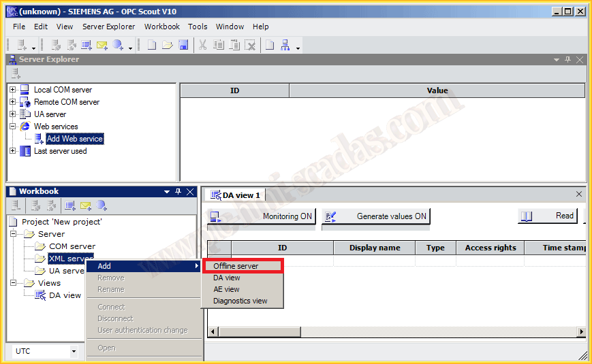Screen dimensions: 592x364
Task: Click the Open project folder toolbar icon
Action: click(167, 45)
